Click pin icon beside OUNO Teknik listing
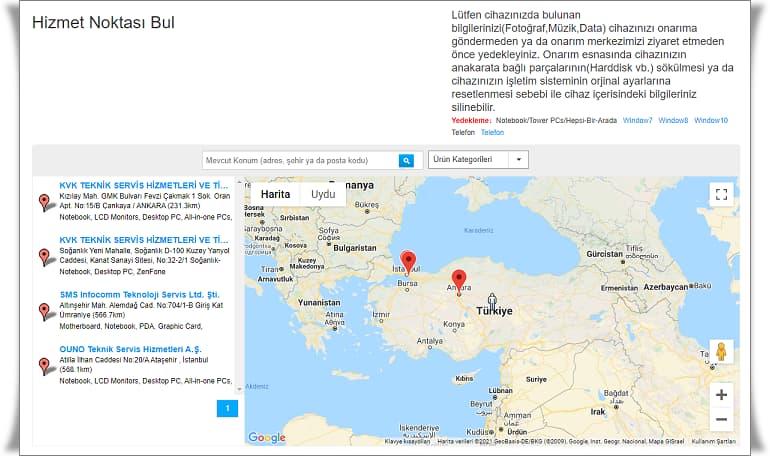The image size is (770, 456). [45, 366]
